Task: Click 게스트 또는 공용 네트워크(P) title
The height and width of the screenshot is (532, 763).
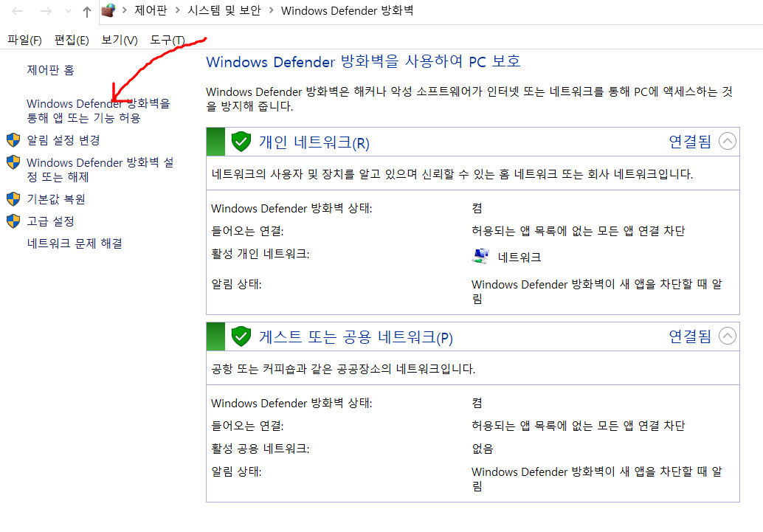Action: (x=356, y=336)
